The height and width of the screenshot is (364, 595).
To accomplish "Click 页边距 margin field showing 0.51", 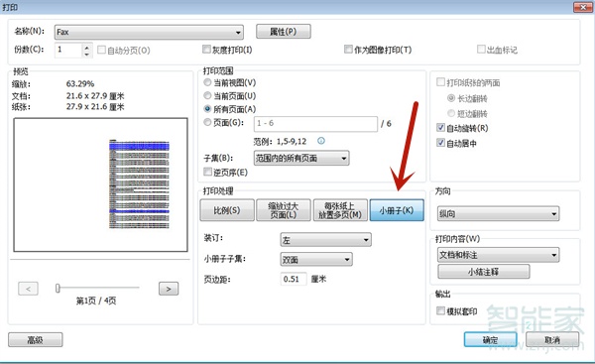I will tap(293, 279).
